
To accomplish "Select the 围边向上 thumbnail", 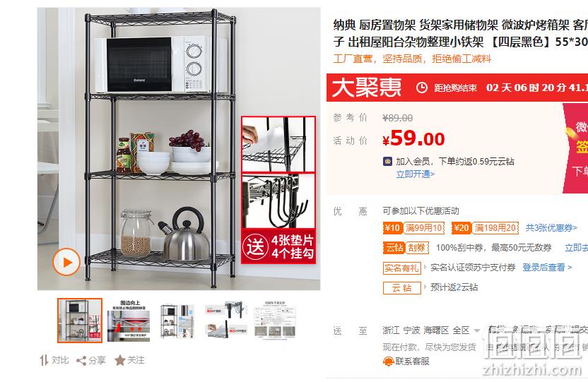I will (x=129, y=321).
